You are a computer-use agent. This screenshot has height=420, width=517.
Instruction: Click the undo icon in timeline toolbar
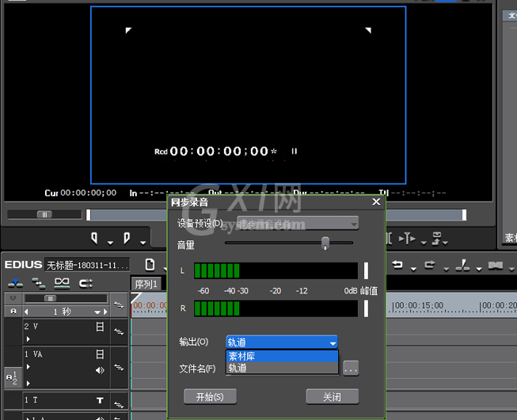[x=397, y=265]
